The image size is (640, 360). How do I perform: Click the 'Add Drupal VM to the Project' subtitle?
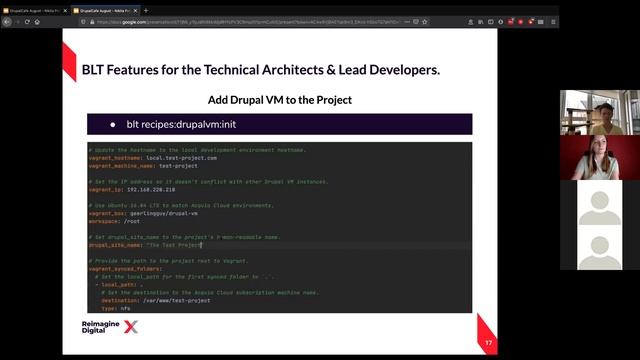pos(280,100)
